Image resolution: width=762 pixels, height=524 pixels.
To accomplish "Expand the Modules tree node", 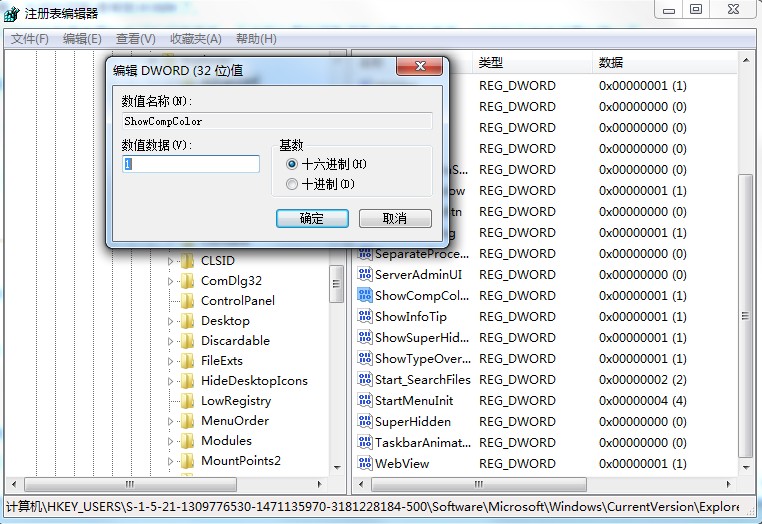I will tap(170, 441).
